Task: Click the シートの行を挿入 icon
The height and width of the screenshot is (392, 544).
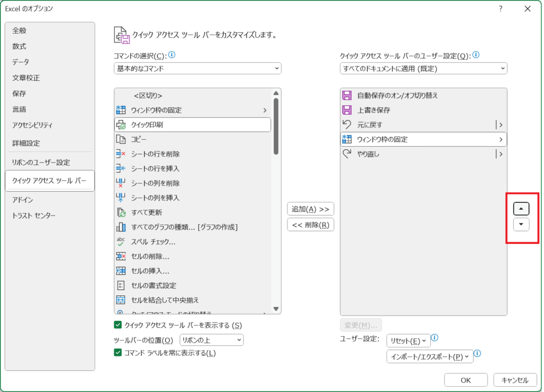Action: 121,168
